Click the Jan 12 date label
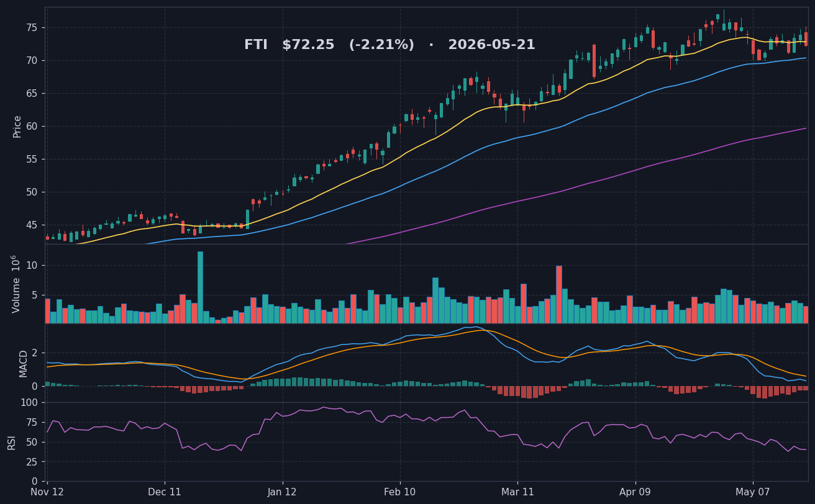 (283, 493)
